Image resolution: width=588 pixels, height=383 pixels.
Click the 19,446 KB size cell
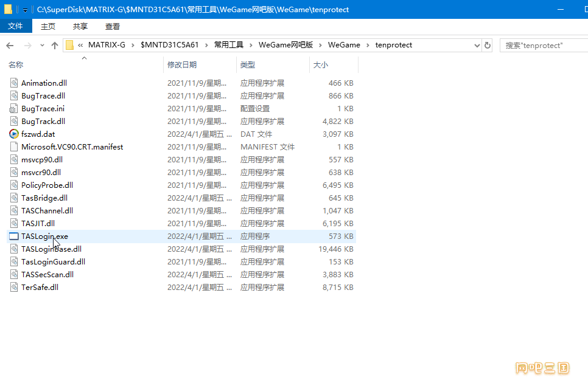(x=335, y=249)
